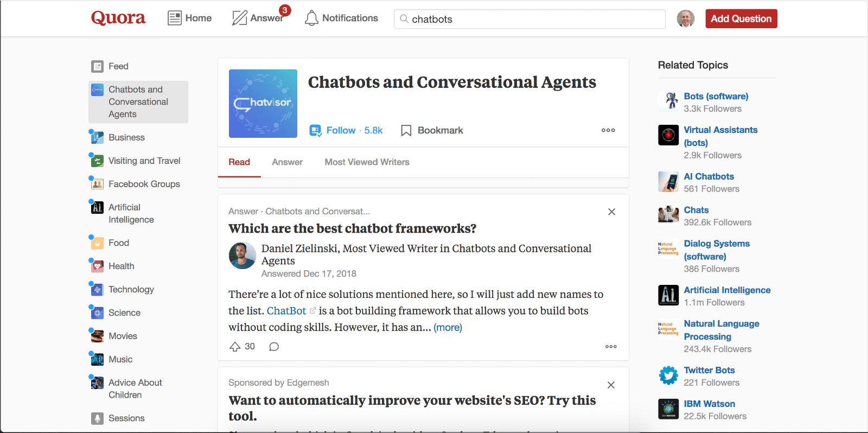Open IBM Watson related topic

(710, 404)
